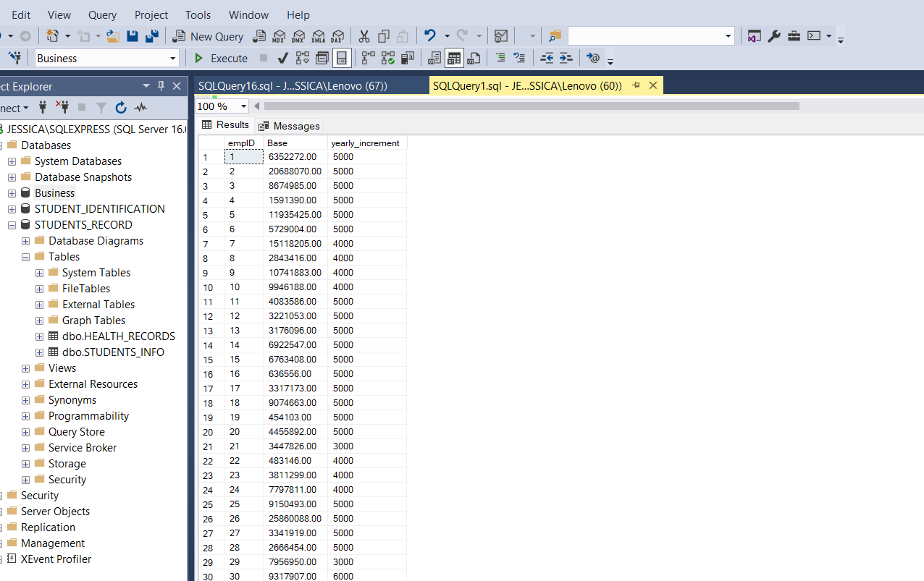Collapse the Tables node under STUDENTS_RECORD

click(25, 256)
